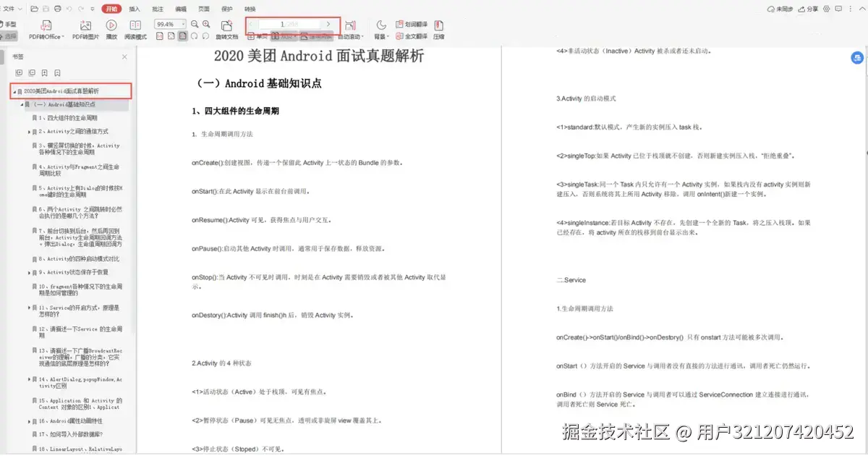This screenshot has width=868, height=456.
Task: Click the redo arrow icon
Action: click(81, 9)
